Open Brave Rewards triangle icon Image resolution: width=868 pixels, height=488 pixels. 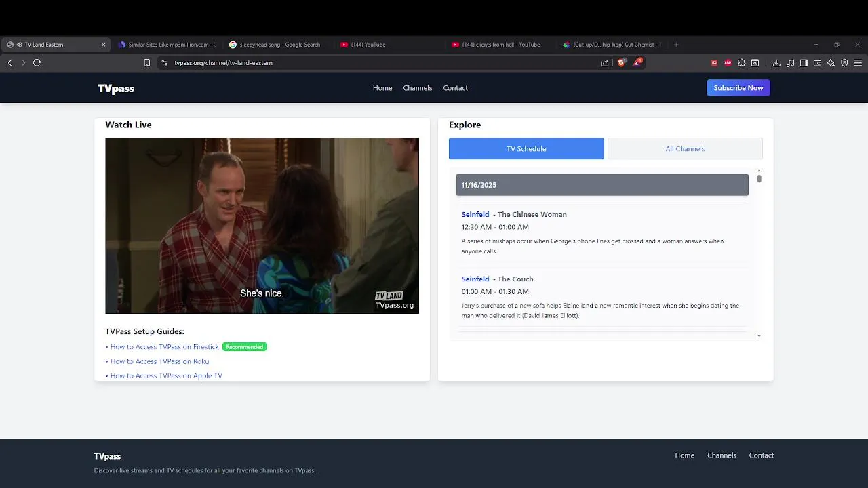[637, 62]
